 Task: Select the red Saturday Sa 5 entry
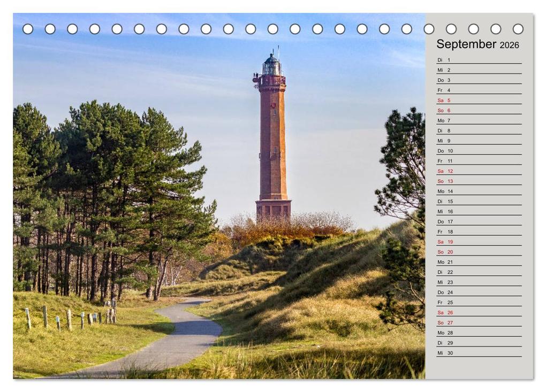pyautogui.click(x=444, y=100)
